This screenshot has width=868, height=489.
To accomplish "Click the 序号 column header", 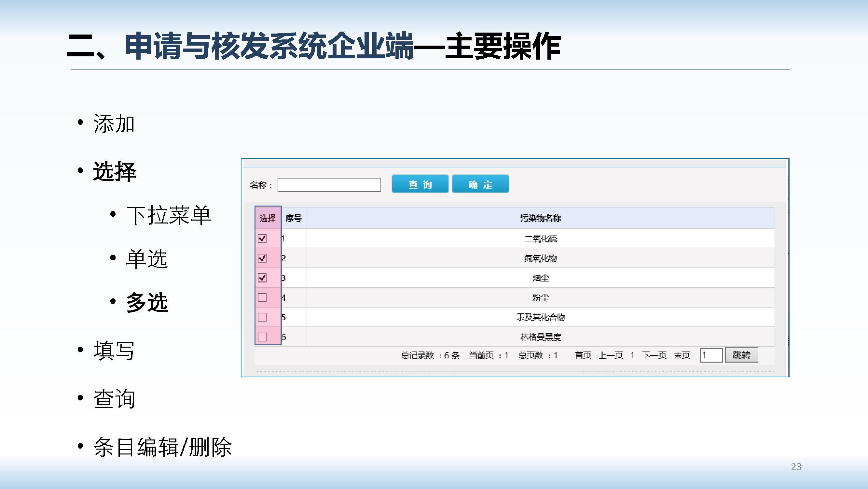I will tap(294, 218).
